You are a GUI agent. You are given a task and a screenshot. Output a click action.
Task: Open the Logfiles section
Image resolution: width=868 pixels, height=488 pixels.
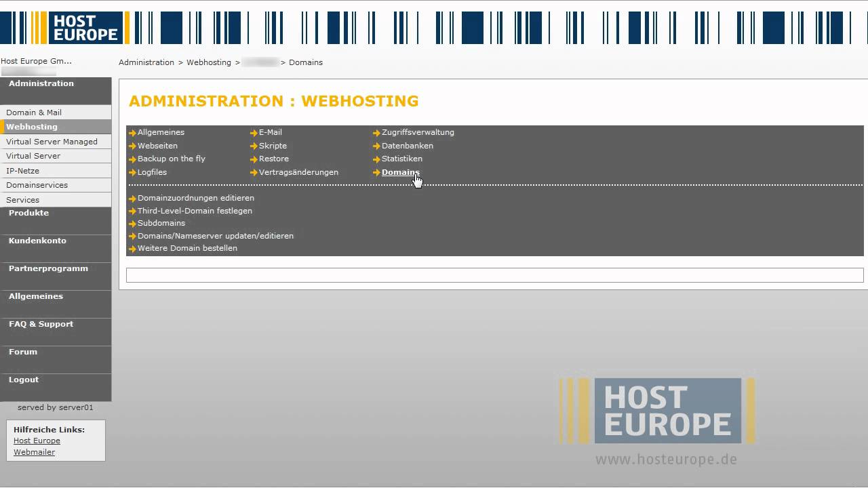(x=152, y=172)
